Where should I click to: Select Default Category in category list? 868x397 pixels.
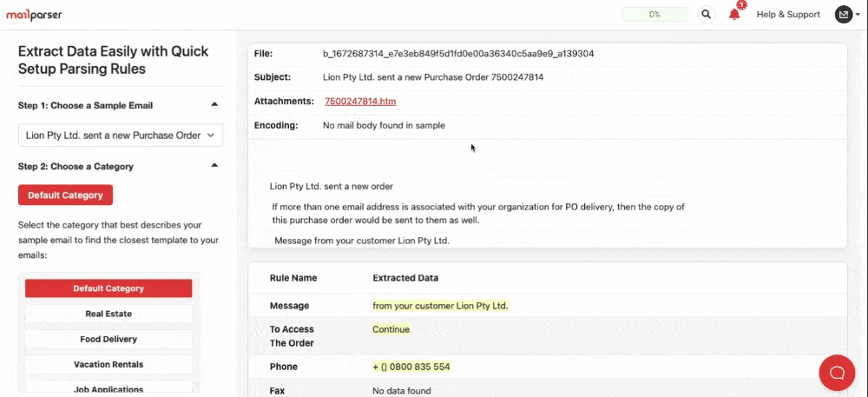pyautogui.click(x=108, y=288)
